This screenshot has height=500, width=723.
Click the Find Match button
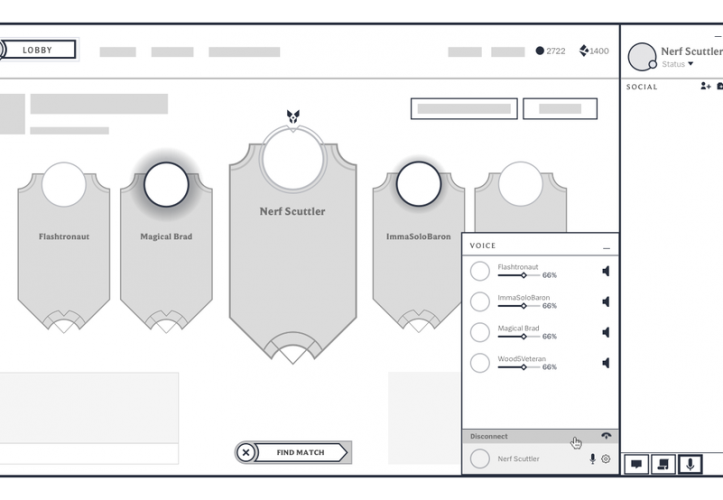(300, 453)
